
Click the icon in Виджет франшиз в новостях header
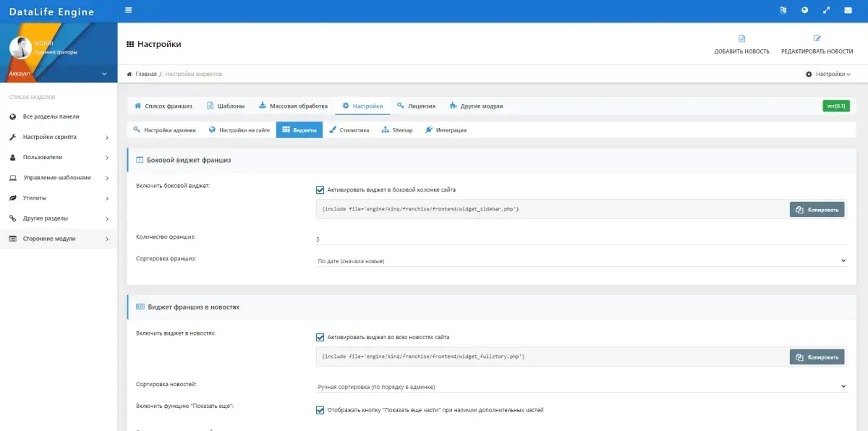[140, 307]
